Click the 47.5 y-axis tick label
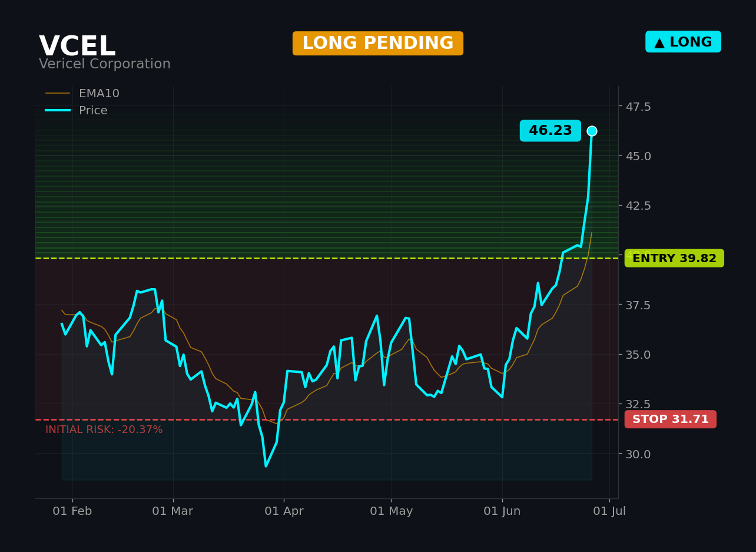 [x=638, y=107]
